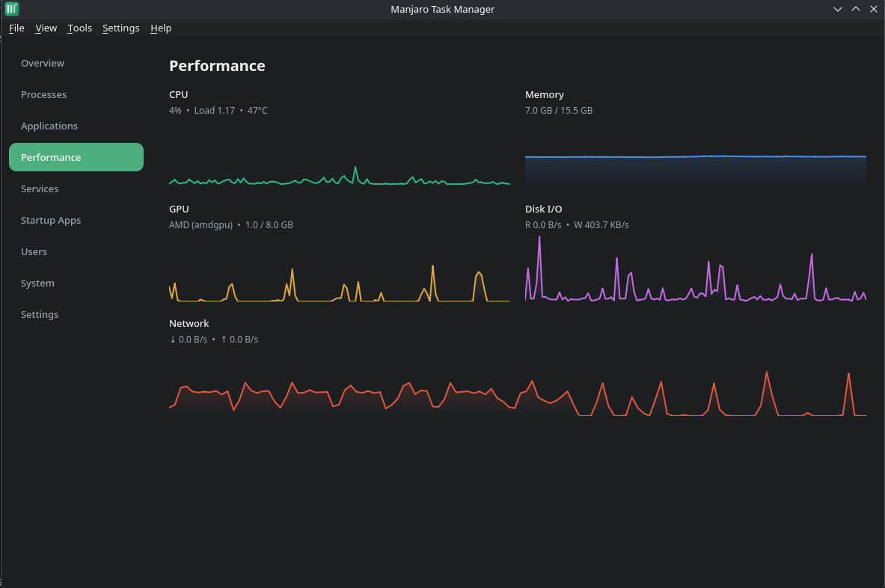The height and width of the screenshot is (588, 885).
Task: Select the Performance sidebar entry
Action: [76, 157]
